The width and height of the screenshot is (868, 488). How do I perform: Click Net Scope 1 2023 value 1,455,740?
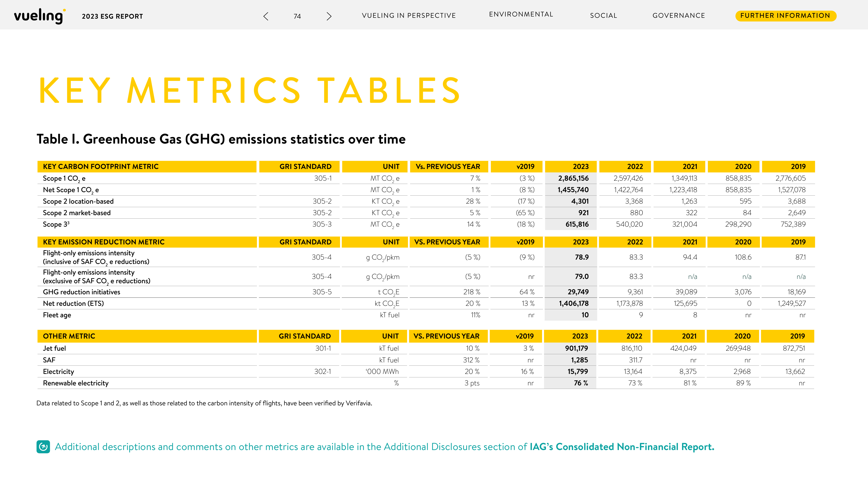(x=573, y=190)
